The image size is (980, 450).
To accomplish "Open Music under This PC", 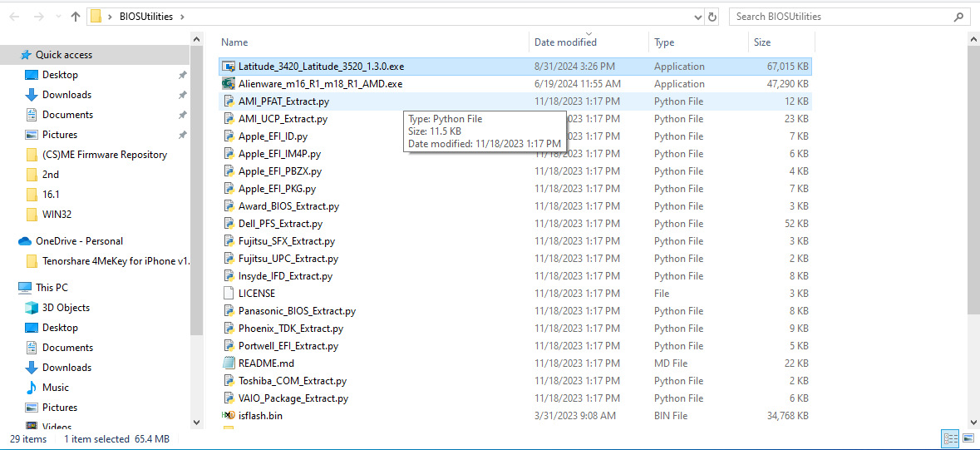I will pos(56,388).
